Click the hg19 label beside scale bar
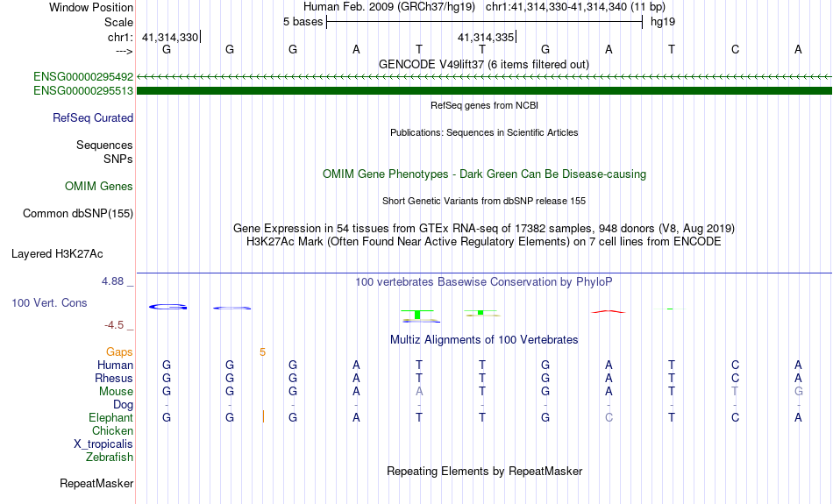 coord(663,22)
